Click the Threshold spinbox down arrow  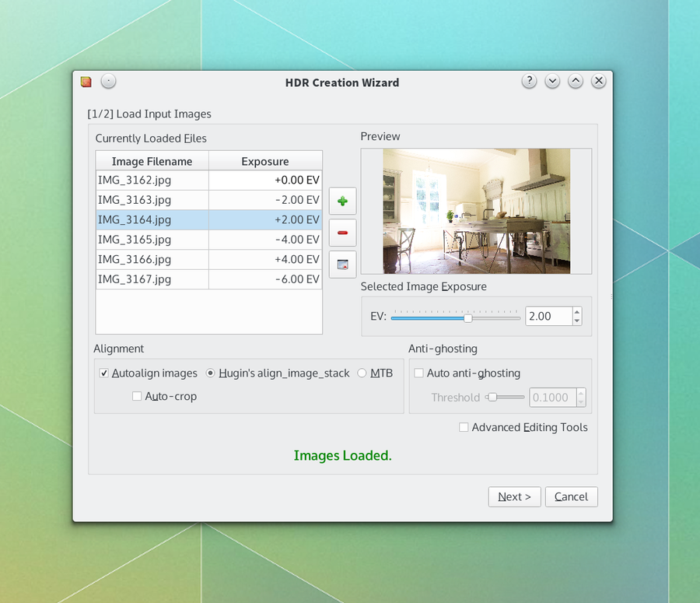pos(581,402)
